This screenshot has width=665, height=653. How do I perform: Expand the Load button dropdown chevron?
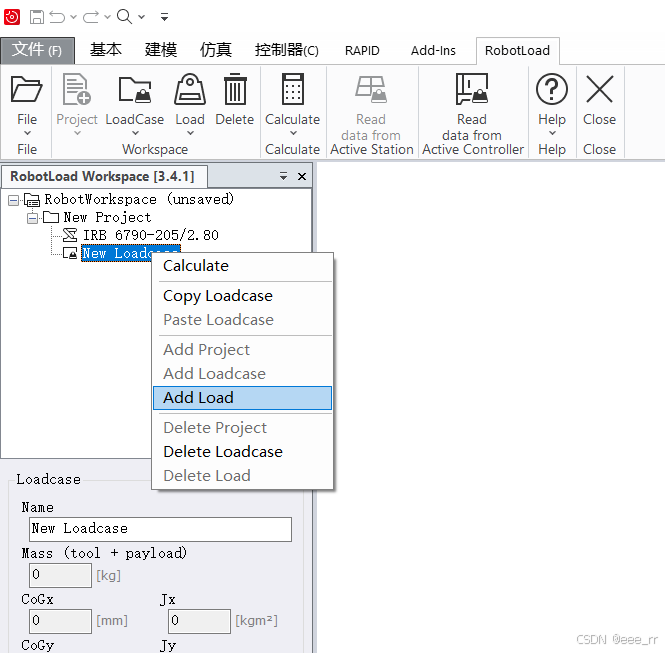pyautogui.click(x=190, y=133)
